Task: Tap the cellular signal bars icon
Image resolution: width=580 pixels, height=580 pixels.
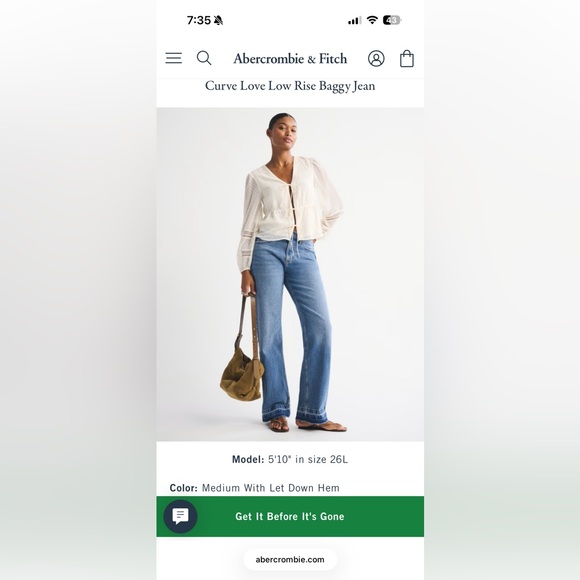Action: coord(354,20)
